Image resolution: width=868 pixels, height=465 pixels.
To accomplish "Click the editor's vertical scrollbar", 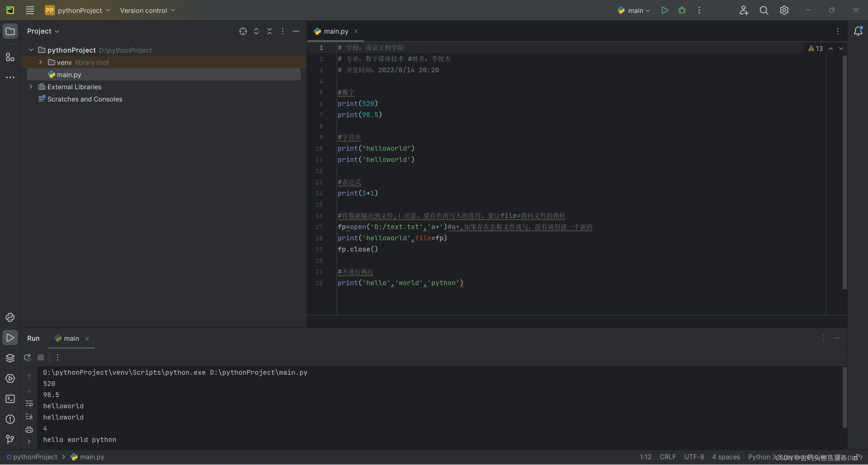I will pyautogui.click(x=845, y=170).
